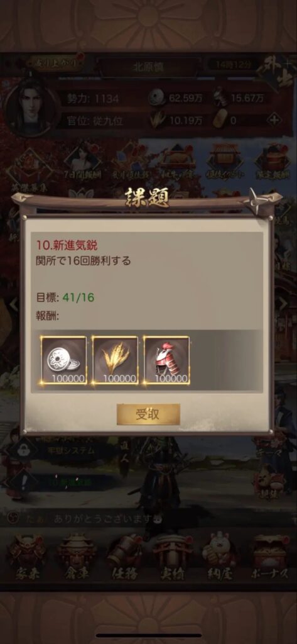Close the 課題 dialog with shuriken icon
The image size is (297, 644).
[x=254, y=201]
